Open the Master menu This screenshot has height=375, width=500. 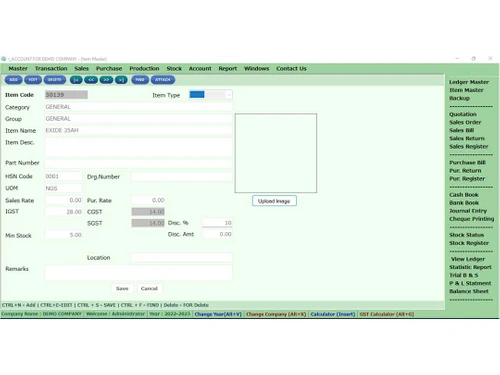(18, 68)
